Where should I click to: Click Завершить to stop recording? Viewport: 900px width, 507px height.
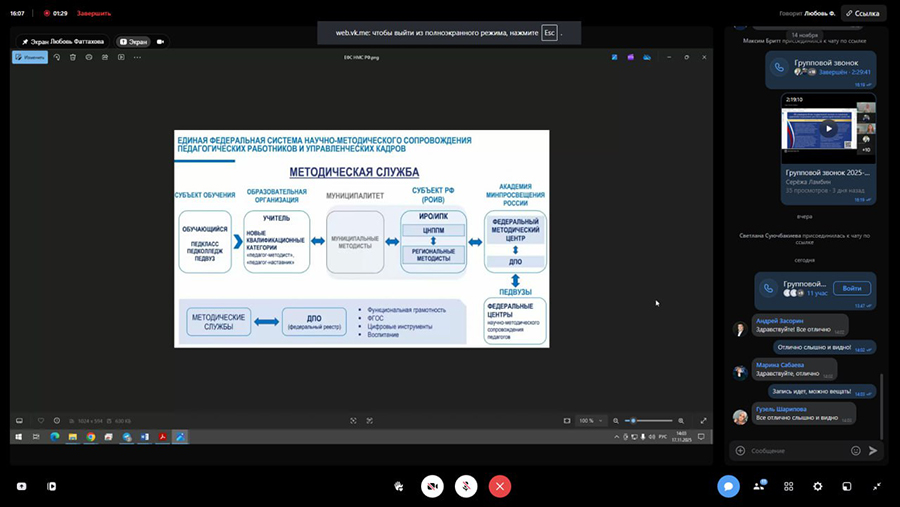[x=94, y=13]
